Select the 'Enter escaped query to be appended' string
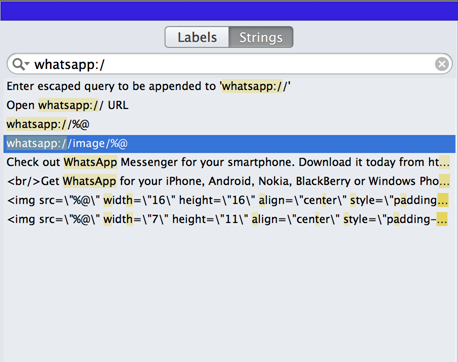The image size is (458, 362). (229, 86)
